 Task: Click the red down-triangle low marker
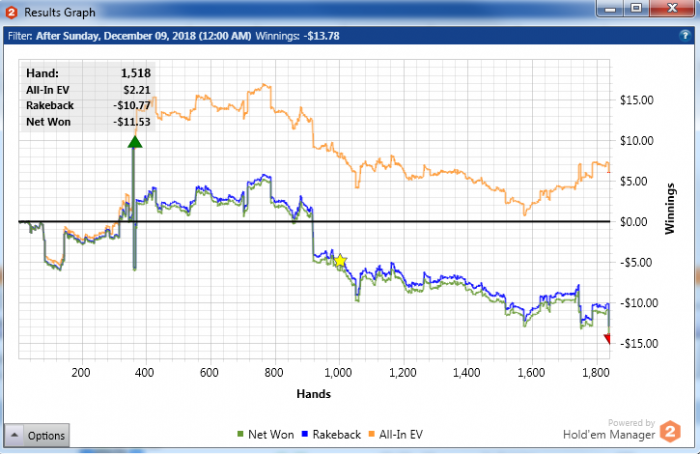pos(607,339)
